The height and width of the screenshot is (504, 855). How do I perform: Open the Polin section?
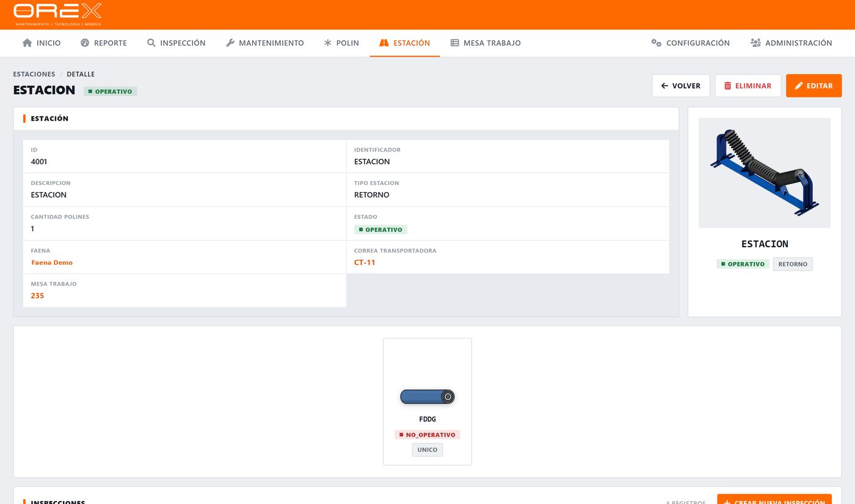click(341, 43)
